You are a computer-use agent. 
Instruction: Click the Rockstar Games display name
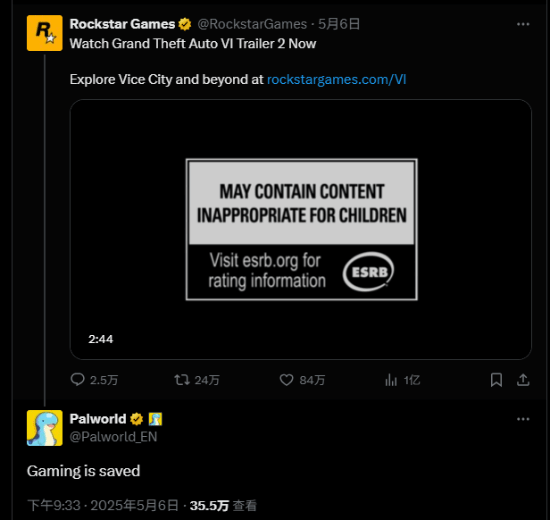point(122,24)
